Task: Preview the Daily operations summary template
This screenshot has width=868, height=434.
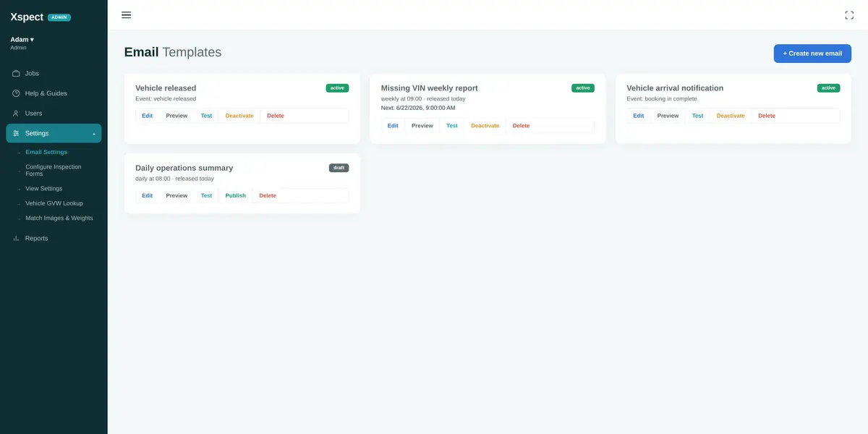Action: click(x=176, y=195)
